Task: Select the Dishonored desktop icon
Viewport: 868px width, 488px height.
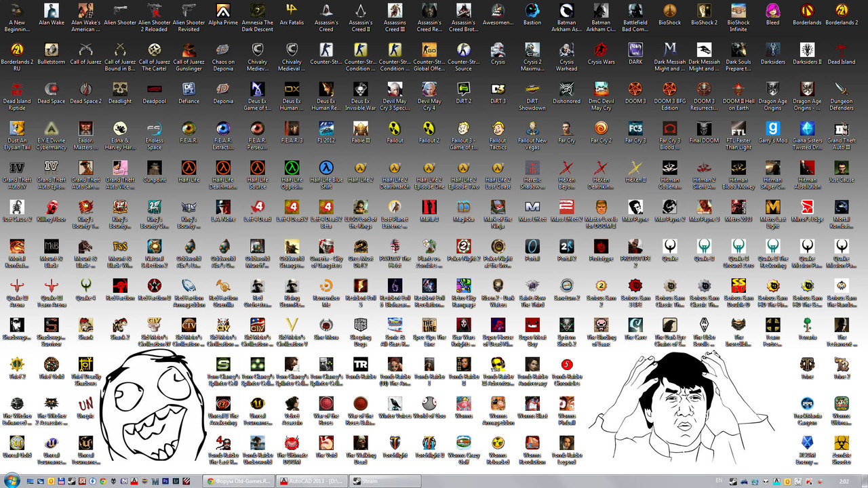Action: 566,94
